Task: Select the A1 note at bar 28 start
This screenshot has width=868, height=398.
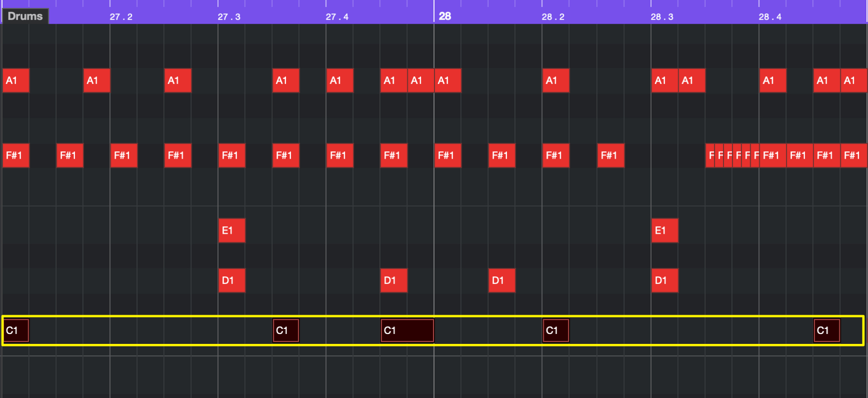Action: (448, 80)
